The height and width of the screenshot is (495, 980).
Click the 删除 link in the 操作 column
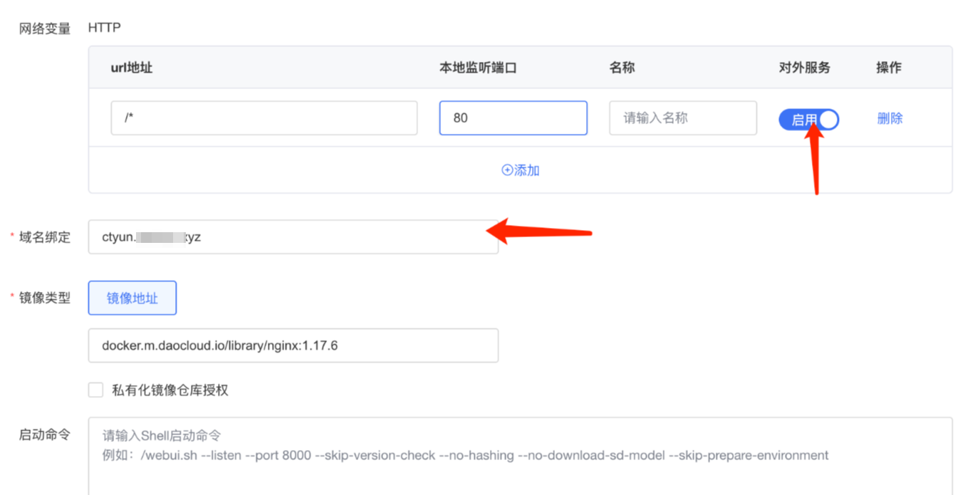pos(890,118)
